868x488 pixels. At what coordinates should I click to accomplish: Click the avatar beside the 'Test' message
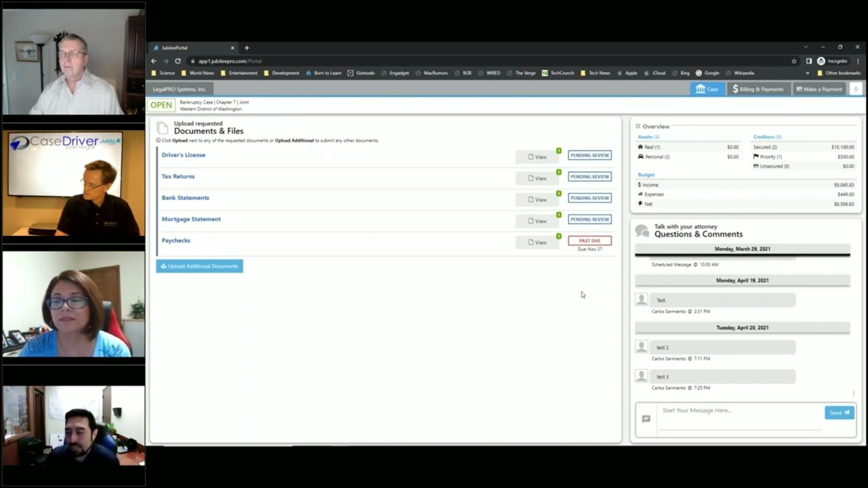642,300
